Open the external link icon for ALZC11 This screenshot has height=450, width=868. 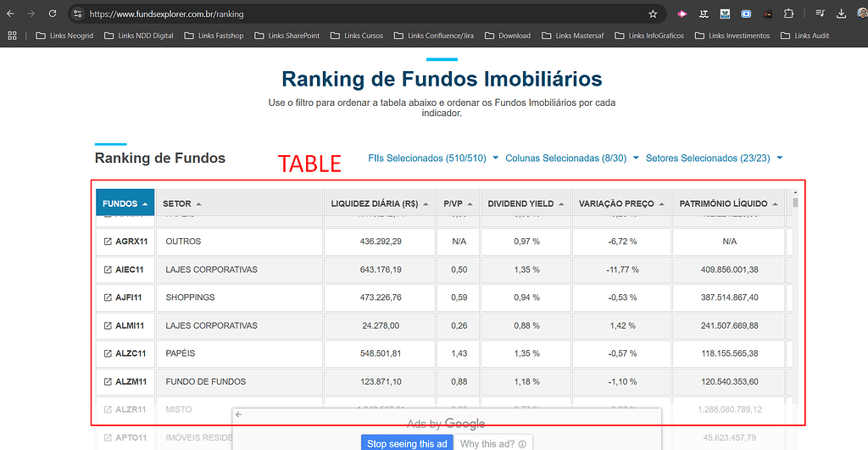click(x=108, y=353)
